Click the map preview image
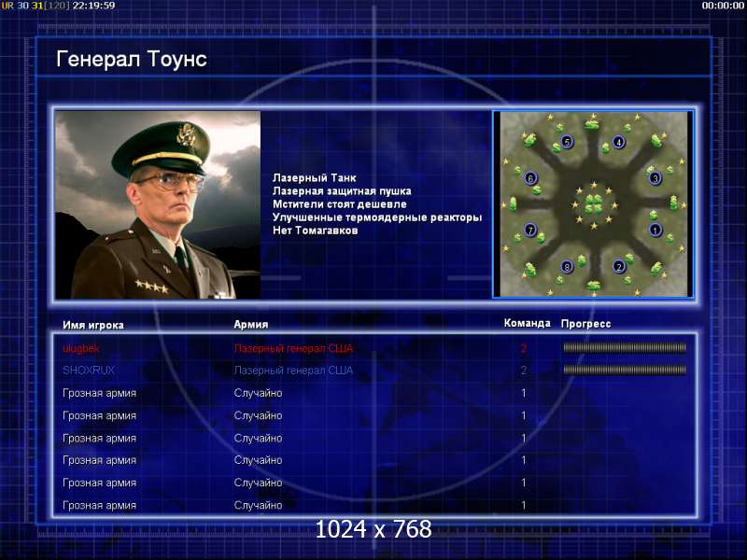 (x=593, y=204)
